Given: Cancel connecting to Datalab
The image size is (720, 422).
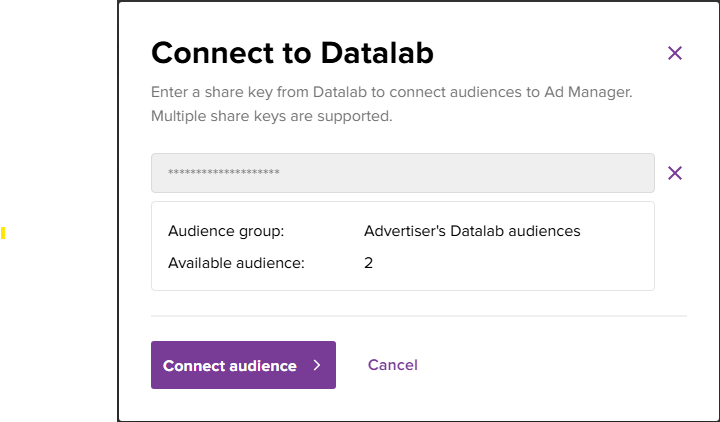Looking at the screenshot, I should pyautogui.click(x=393, y=365).
